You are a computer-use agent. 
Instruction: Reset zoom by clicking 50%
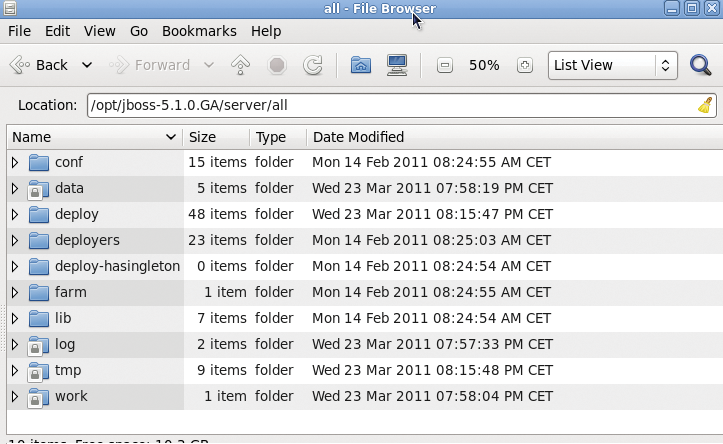484,65
